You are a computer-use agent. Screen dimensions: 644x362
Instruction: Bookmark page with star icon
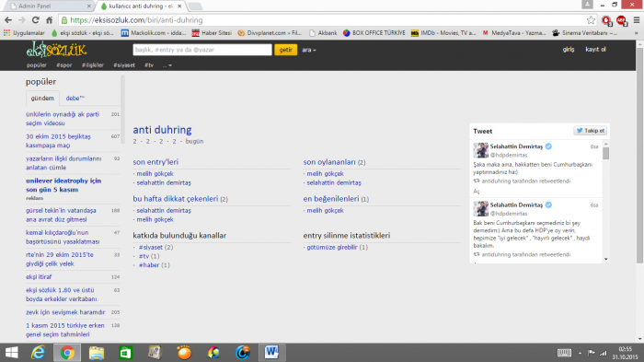(x=591, y=19)
